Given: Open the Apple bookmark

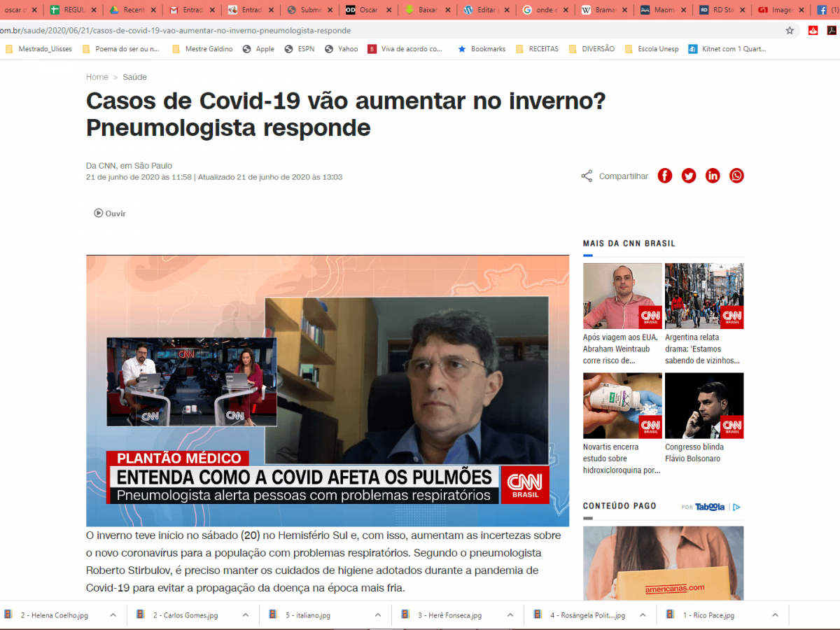Looking at the screenshot, I should click(x=258, y=49).
